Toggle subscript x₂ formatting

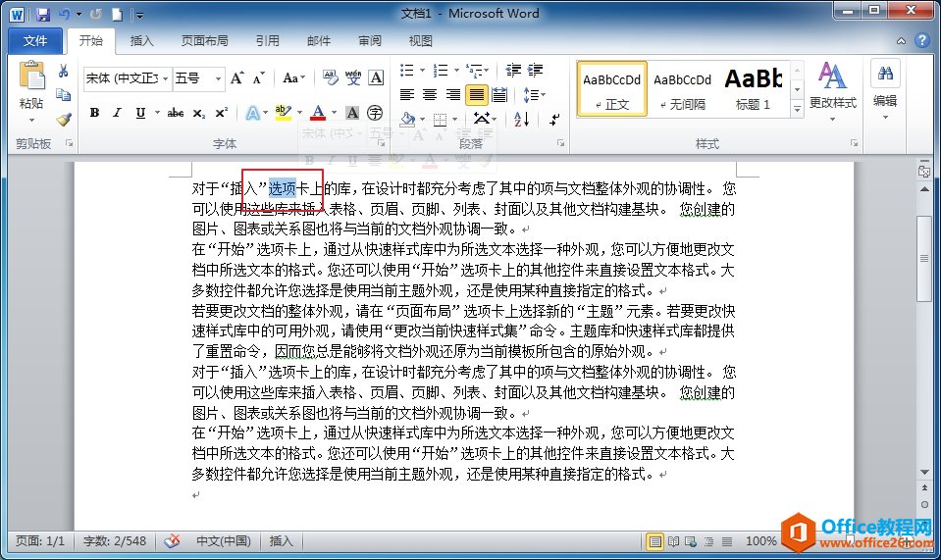click(x=198, y=113)
